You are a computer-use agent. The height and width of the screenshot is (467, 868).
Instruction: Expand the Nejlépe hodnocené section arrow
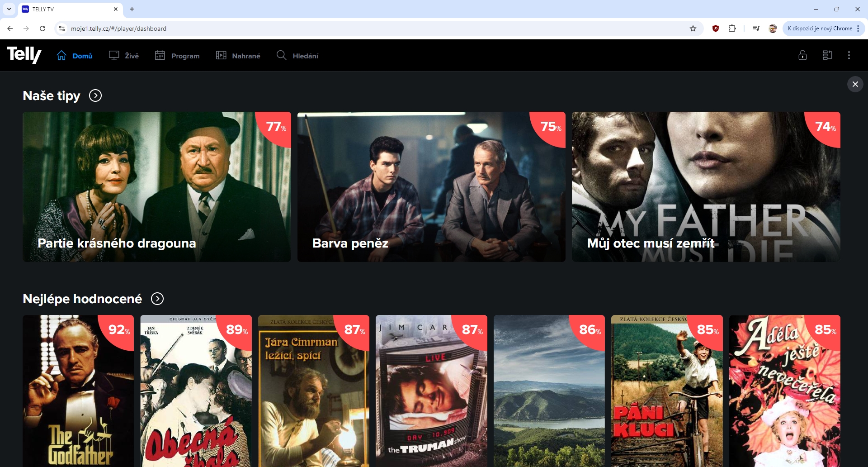click(157, 299)
